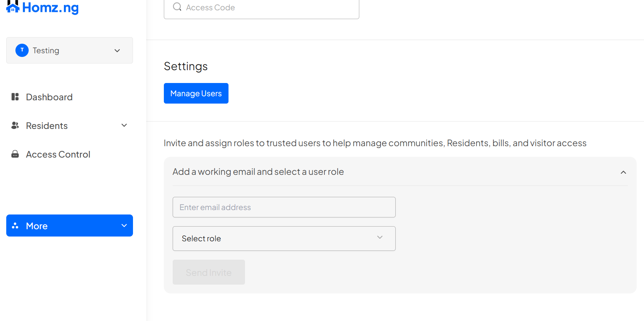Focus the Enter email address field

click(284, 207)
